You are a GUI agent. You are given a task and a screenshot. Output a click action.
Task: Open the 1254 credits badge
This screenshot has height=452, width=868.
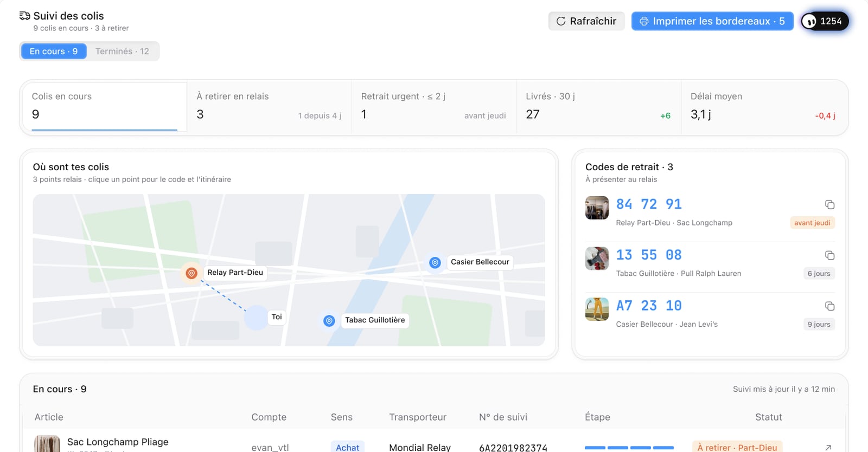coord(825,21)
